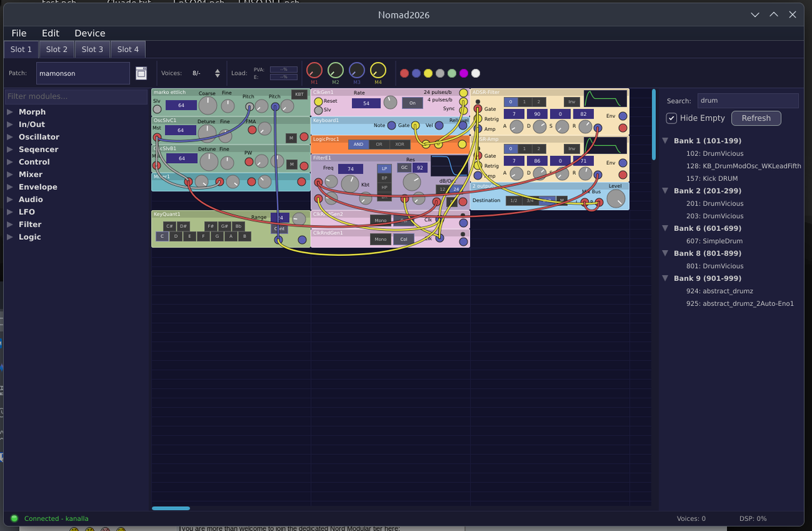
Task: Select 12 dB/Oct slope on FilterE1
Action: [443, 189]
